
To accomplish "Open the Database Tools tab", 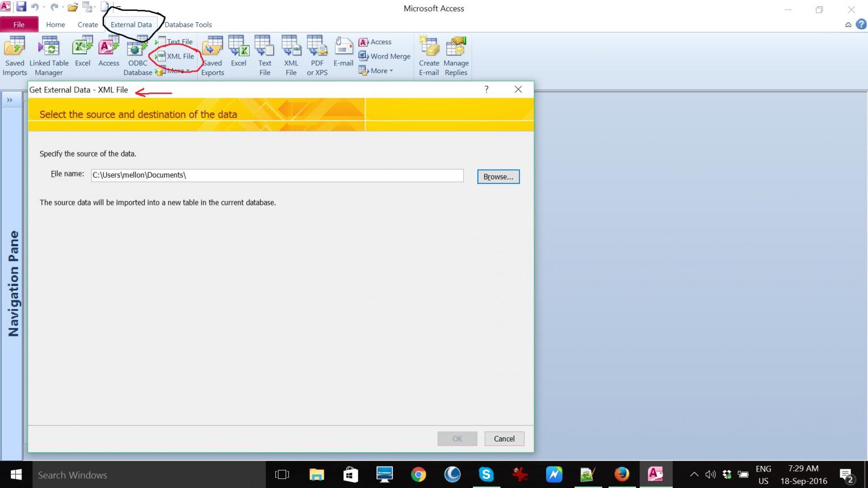I will point(188,24).
